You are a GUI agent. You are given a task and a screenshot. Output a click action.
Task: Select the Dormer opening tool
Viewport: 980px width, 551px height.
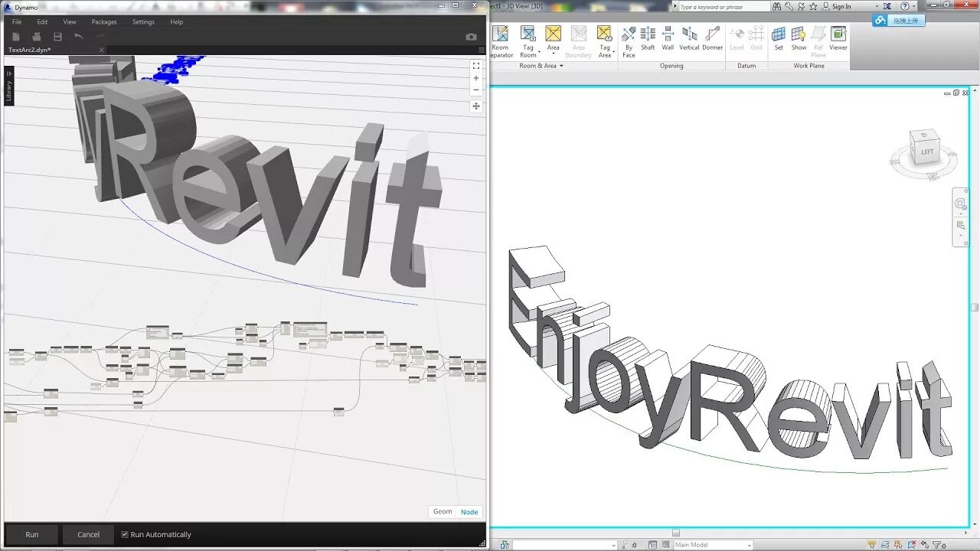713,38
